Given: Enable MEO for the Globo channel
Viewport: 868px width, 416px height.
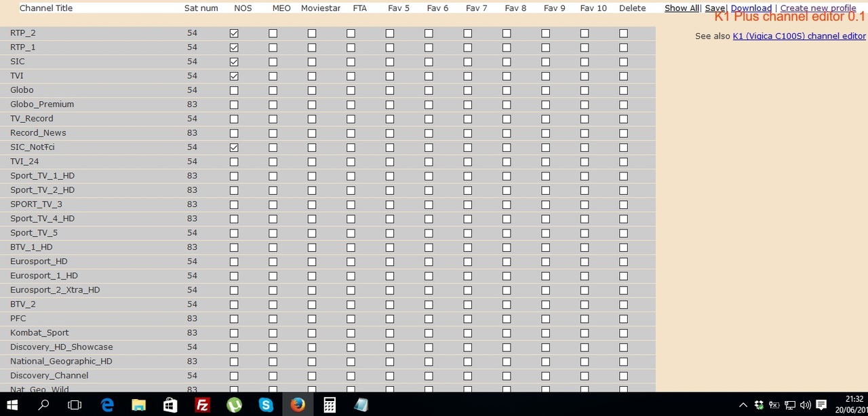Looking at the screenshot, I should coord(273,90).
